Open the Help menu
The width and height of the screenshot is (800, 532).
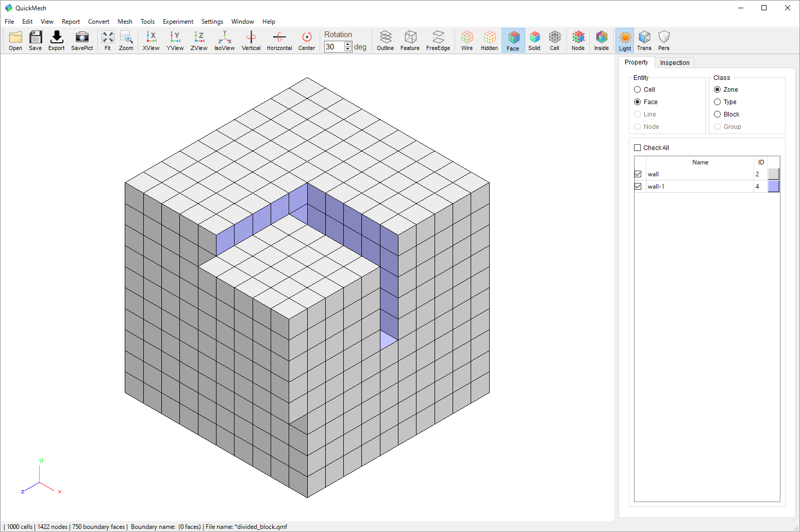click(x=269, y=22)
